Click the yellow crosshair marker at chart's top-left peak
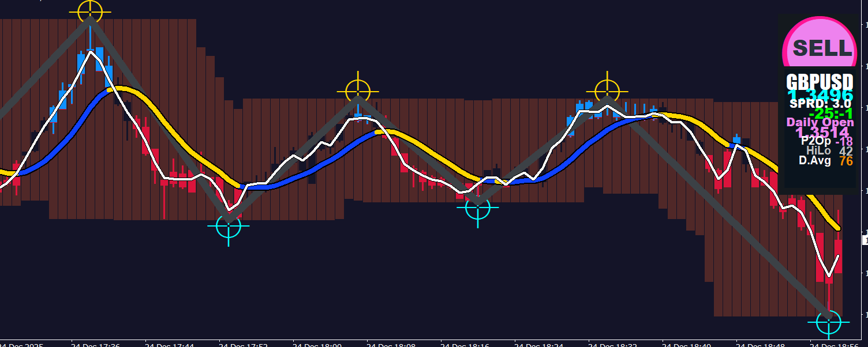Screen dimensions: 868x347 (x=89, y=11)
